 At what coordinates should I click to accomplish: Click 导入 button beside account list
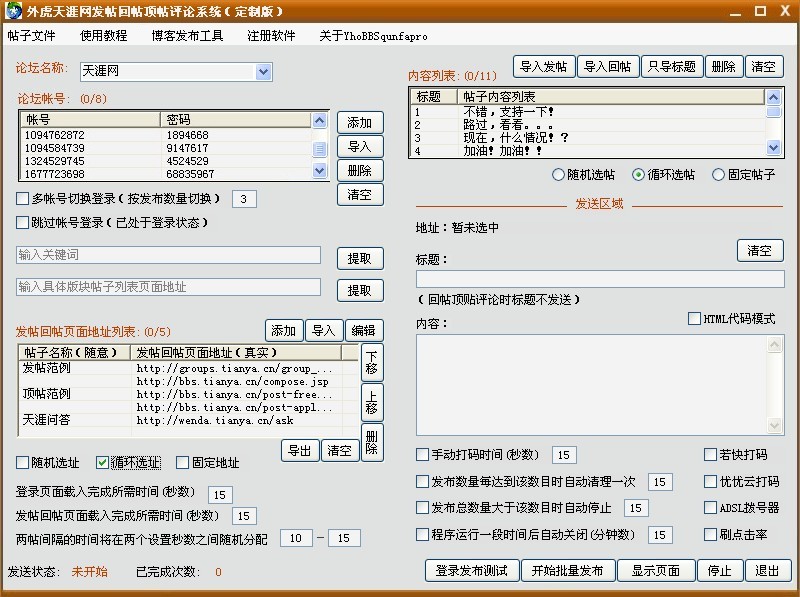(360, 146)
